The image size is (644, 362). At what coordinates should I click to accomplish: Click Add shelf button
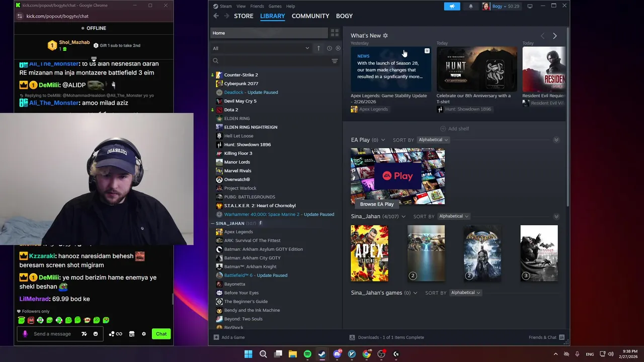(x=454, y=129)
